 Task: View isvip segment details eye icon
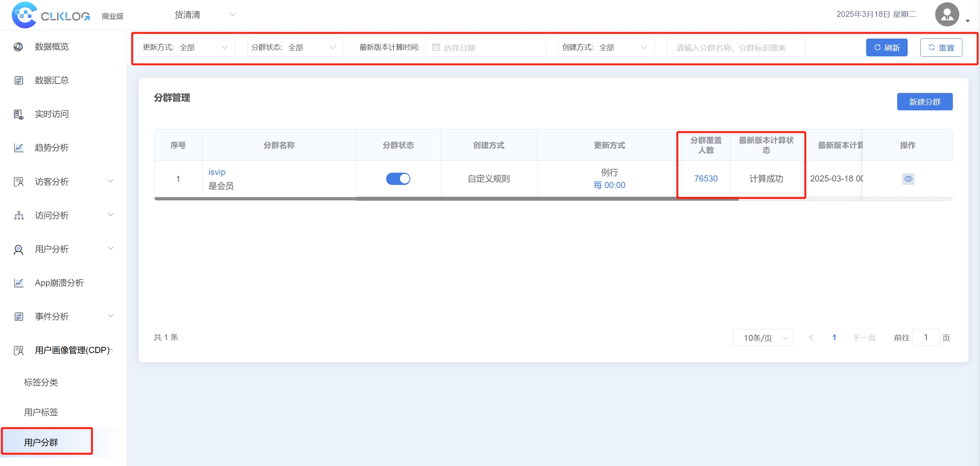(908, 179)
